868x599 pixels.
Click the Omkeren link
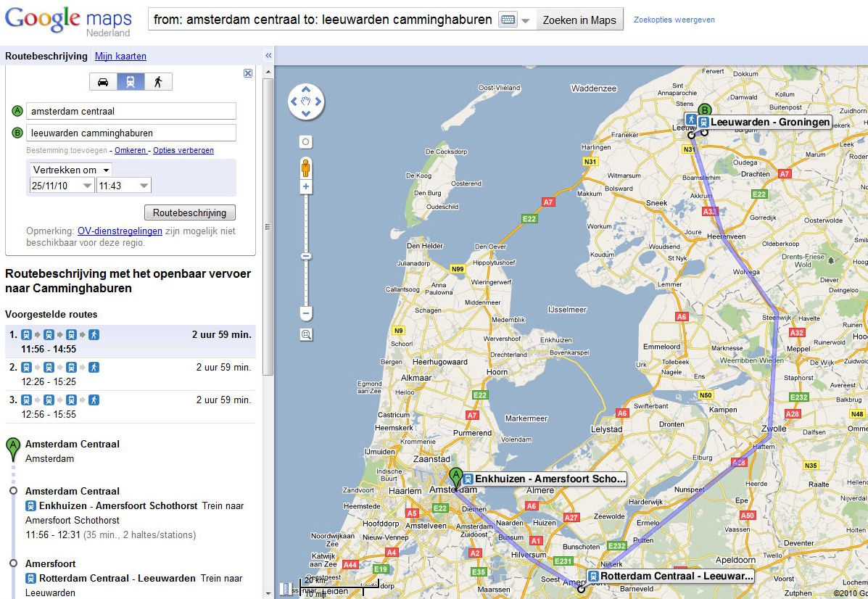130,150
